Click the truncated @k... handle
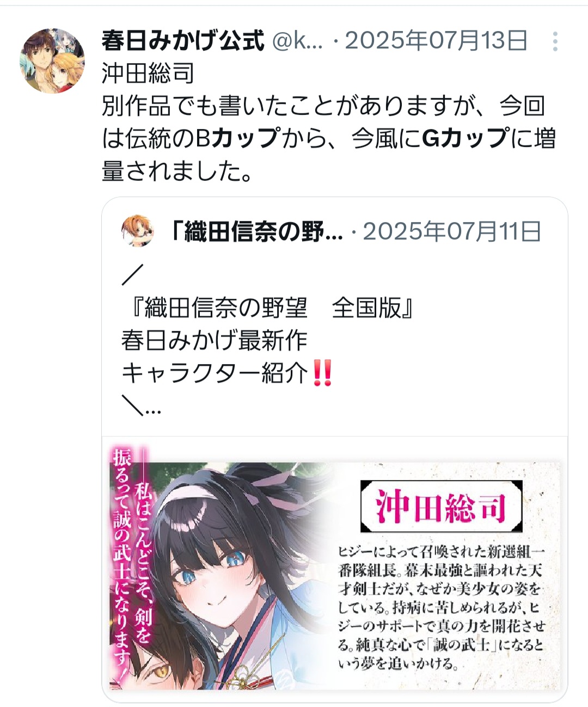This screenshot has height=707, width=588. coord(297,41)
